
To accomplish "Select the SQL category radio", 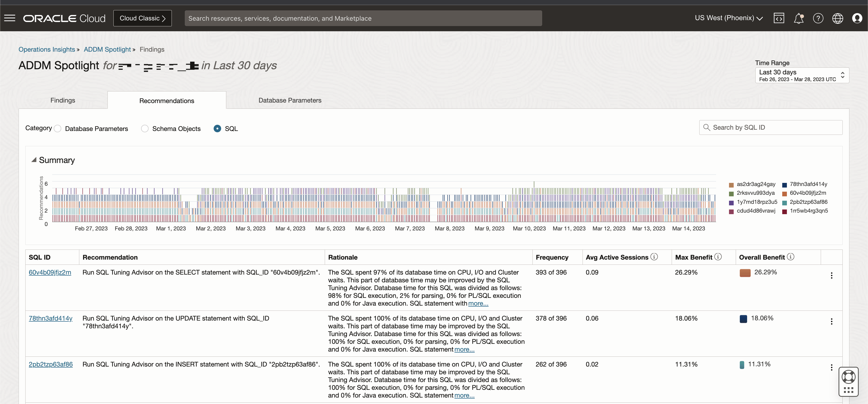I will pyautogui.click(x=217, y=128).
